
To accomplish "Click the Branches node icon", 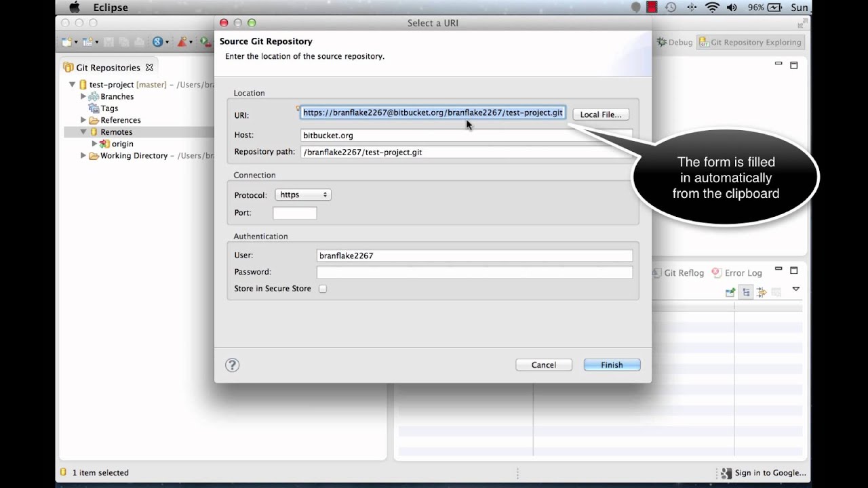I will pos(94,96).
